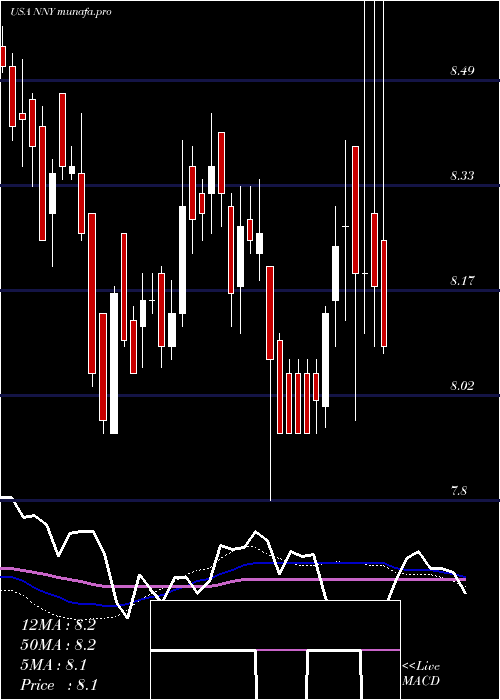This screenshot has width=500, height=700.
Task: Click the 12MA : 8.2 reading
Action: [x=58, y=625]
